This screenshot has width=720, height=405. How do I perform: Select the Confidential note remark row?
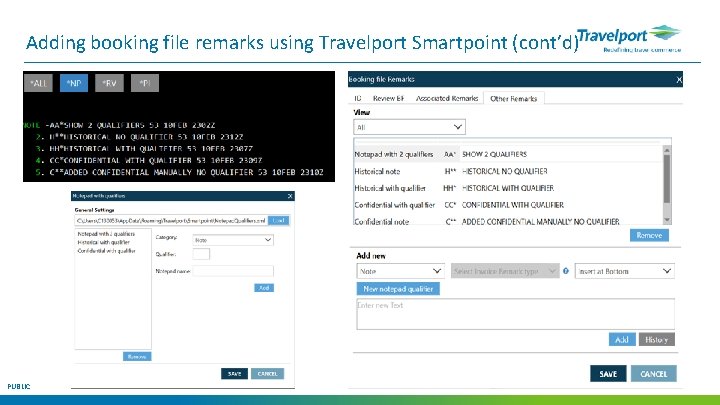point(508,221)
